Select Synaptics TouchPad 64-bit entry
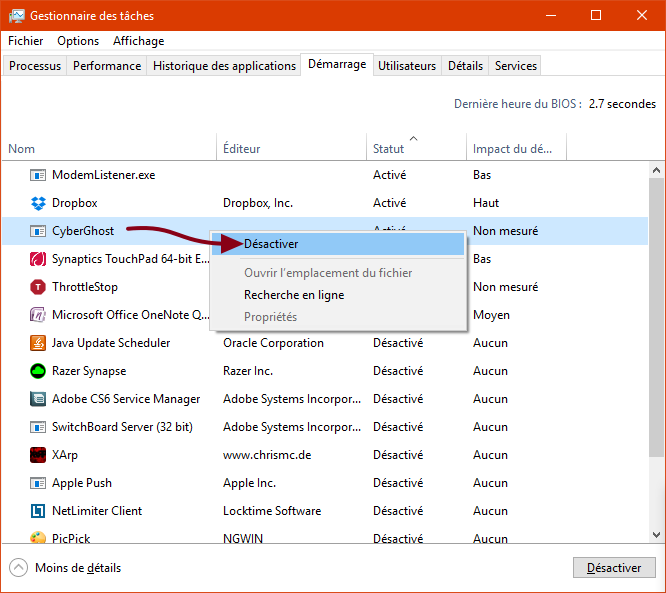 tap(131, 259)
